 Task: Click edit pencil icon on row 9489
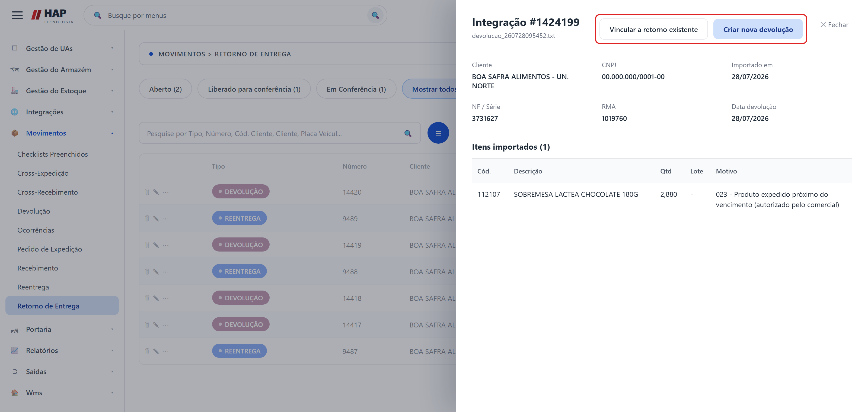pos(156,218)
